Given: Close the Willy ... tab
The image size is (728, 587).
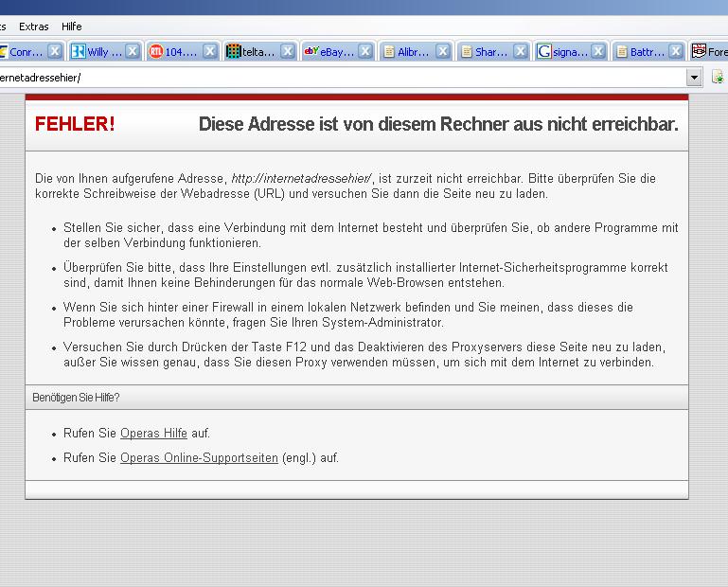Looking at the screenshot, I should pos(133,51).
